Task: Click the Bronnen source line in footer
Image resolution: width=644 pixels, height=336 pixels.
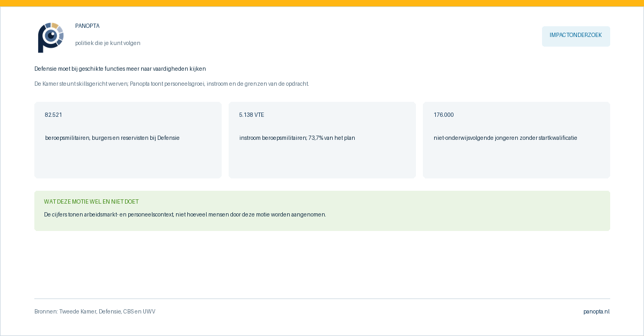Action: pyautogui.click(x=95, y=311)
